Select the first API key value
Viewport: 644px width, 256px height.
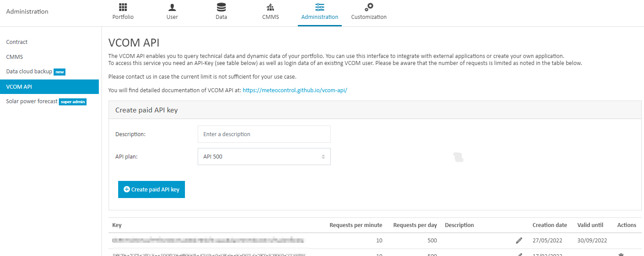click(x=206, y=240)
